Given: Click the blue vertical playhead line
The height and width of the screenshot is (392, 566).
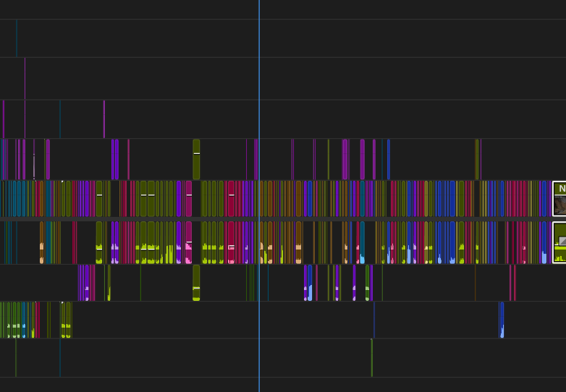Looking at the screenshot, I should [x=259, y=196].
